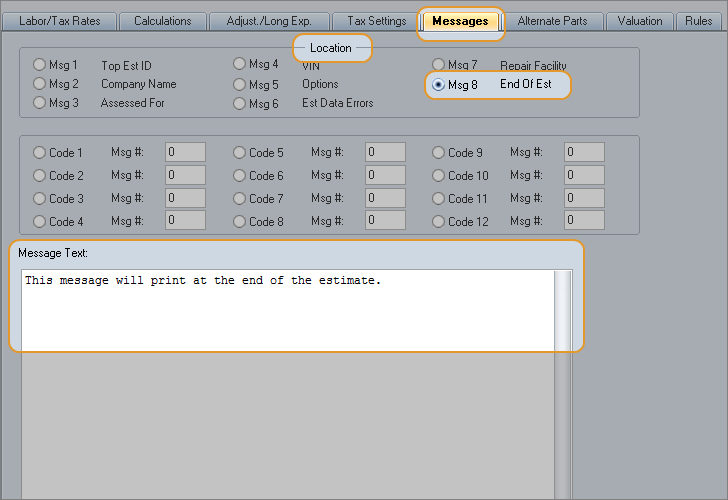The height and width of the screenshot is (500, 728).
Task: Enable the Code 1 radio button
Action: click(40, 153)
